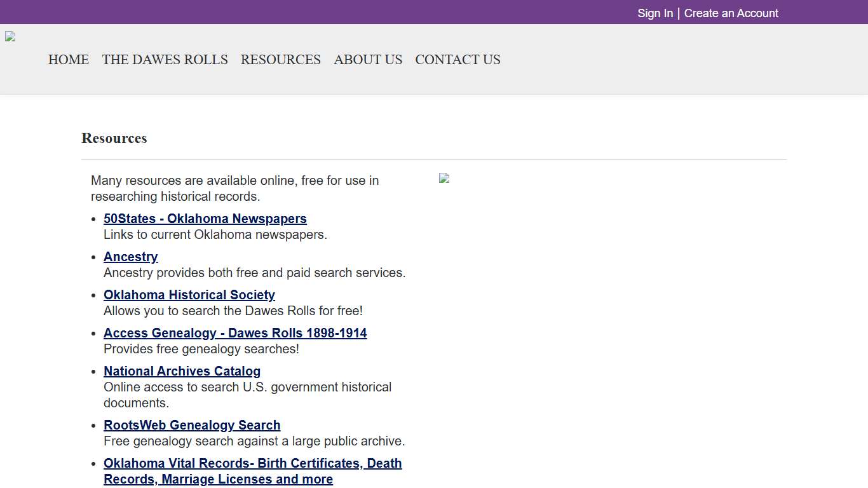The width and height of the screenshot is (868, 488).
Task: Navigate to the HOME menu item
Action: (68, 60)
